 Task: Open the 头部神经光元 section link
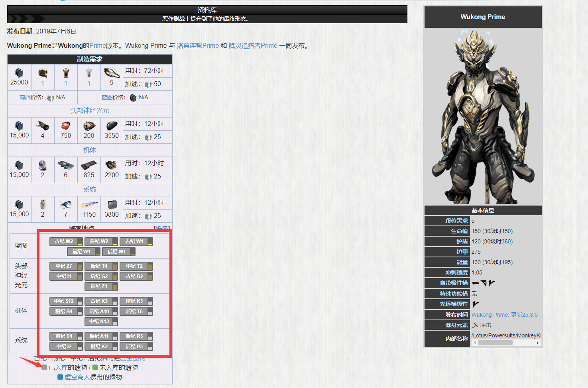click(x=90, y=111)
